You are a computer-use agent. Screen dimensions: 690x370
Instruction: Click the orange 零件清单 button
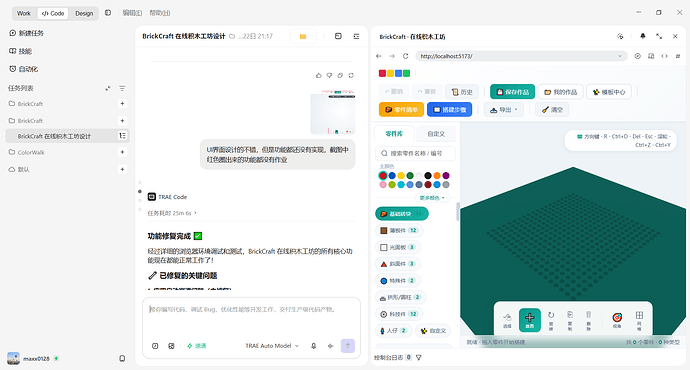[x=401, y=110]
